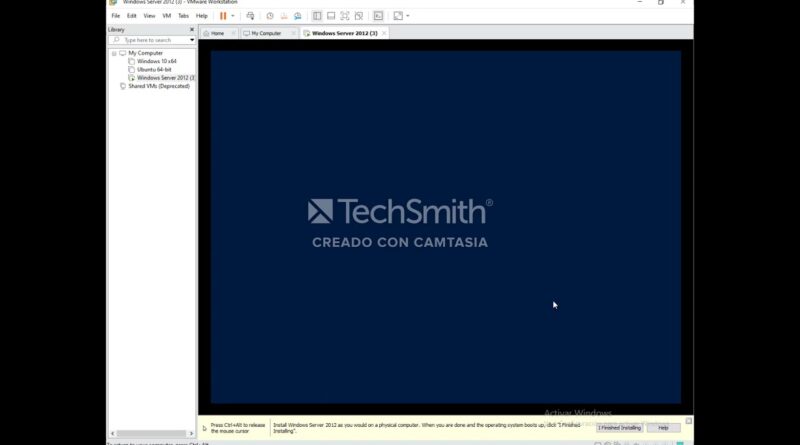Open the View menu
This screenshot has height=445, width=800.
pyautogui.click(x=149, y=16)
